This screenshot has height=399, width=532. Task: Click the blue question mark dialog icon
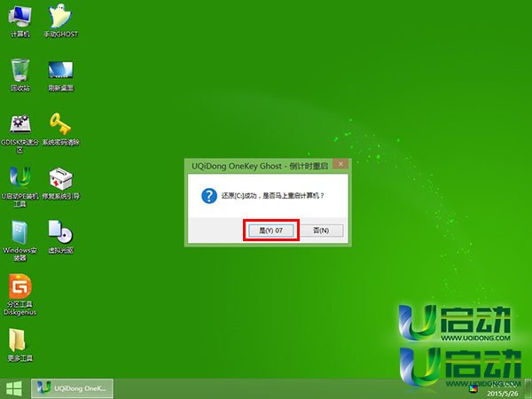coord(209,196)
